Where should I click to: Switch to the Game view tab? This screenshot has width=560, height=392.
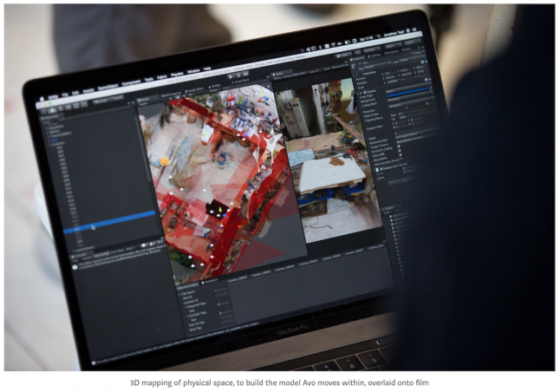tap(279, 75)
